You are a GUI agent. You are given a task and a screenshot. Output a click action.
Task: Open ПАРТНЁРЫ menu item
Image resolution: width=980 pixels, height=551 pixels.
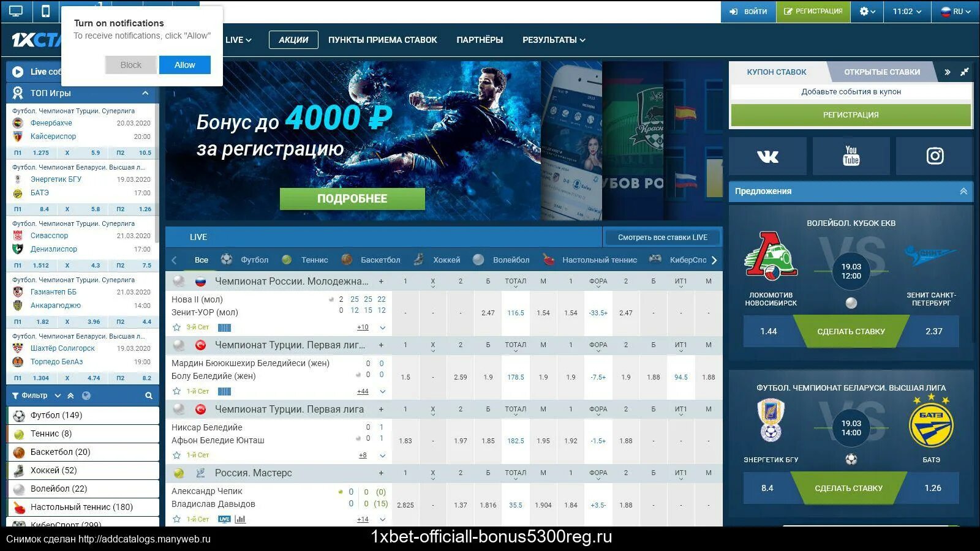[x=480, y=40]
